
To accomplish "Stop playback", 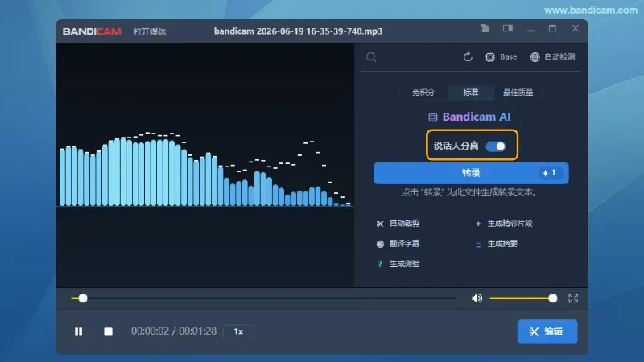I will [108, 331].
